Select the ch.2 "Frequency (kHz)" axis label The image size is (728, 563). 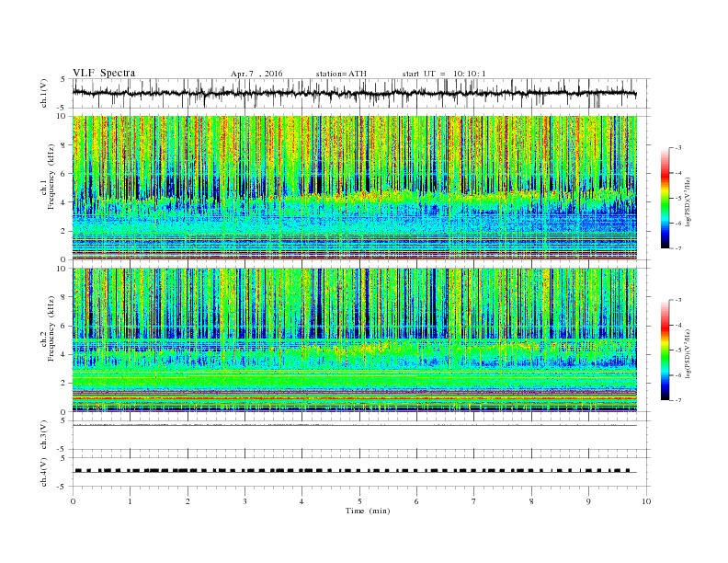51,328
